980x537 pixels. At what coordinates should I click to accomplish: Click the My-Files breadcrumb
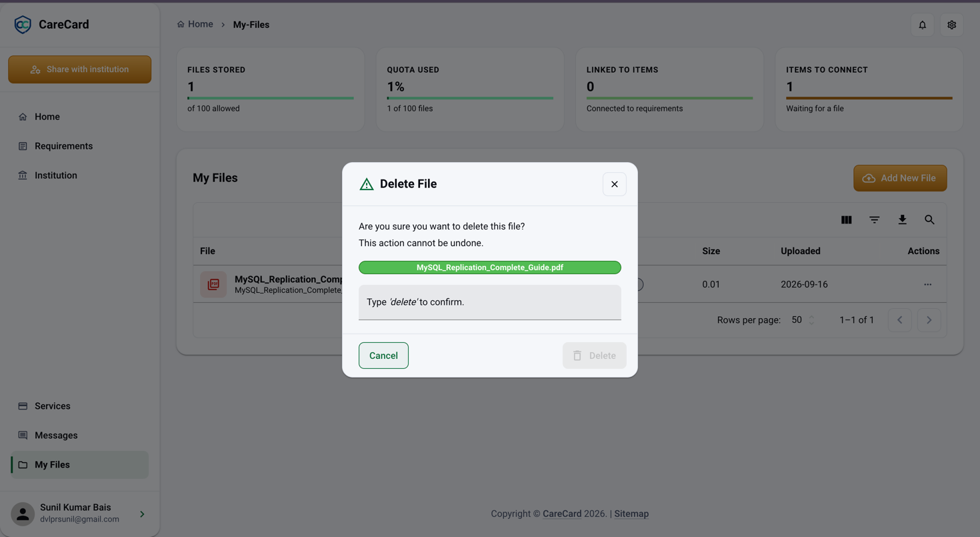tap(251, 25)
